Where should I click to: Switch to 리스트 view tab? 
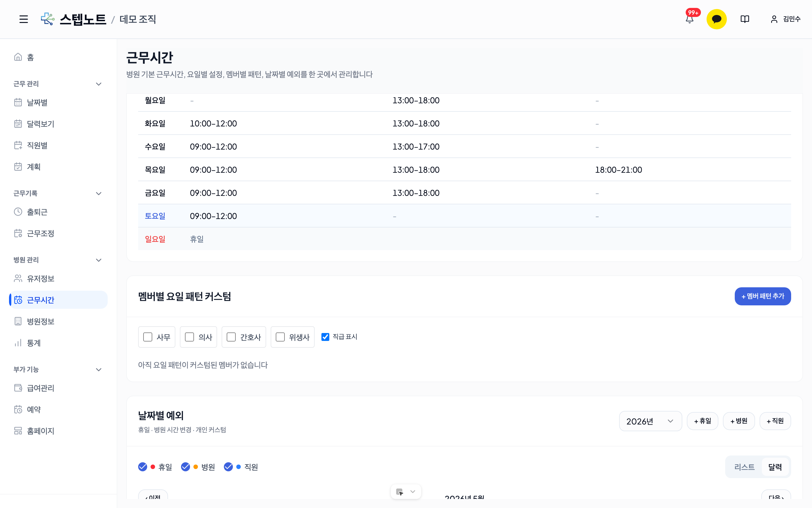click(744, 467)
